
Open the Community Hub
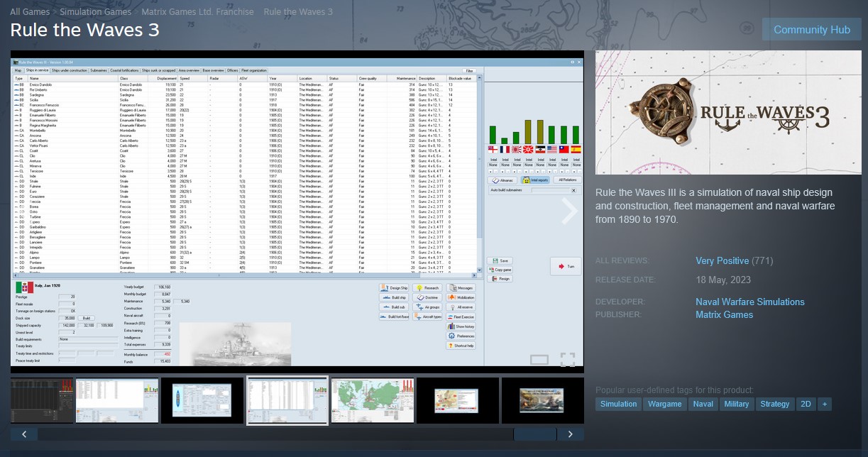(x=812, y=30)
